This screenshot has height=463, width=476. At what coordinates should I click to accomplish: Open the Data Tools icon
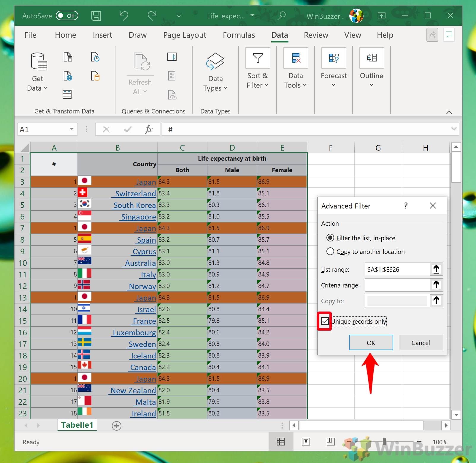pos(296,58)
